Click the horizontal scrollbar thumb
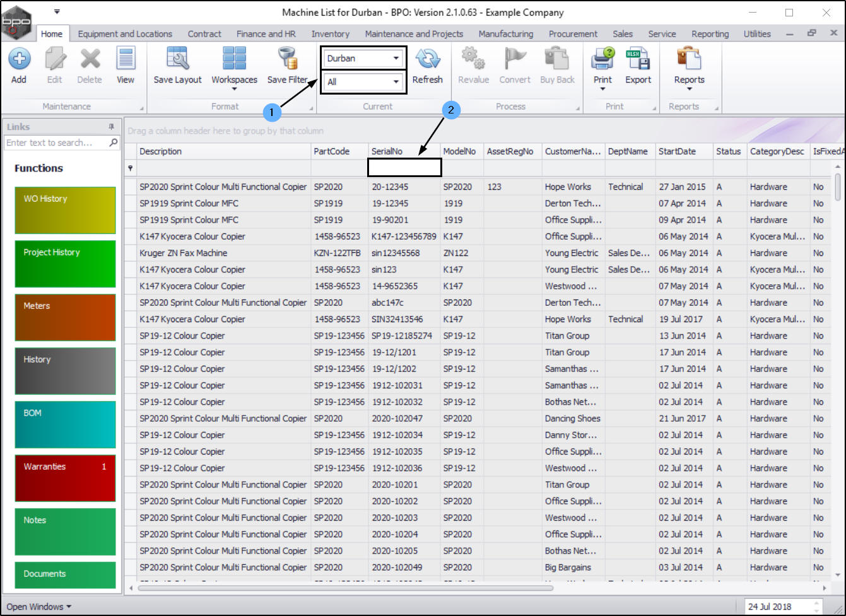This screenshot has height=616, width=846. click(345, 588)
